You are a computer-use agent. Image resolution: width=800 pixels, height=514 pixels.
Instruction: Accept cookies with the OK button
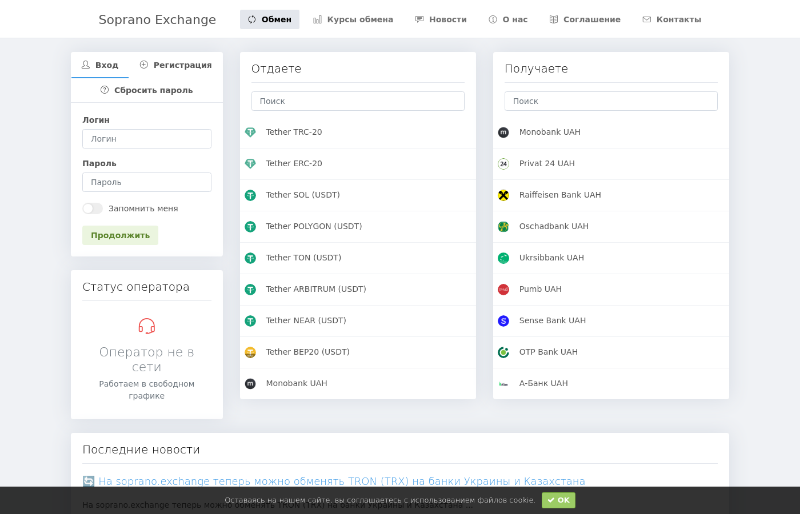click(558, 500)
